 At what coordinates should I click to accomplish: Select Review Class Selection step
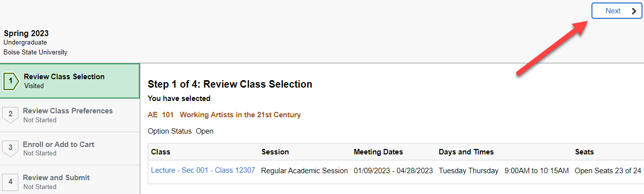[x=70, y=81]
